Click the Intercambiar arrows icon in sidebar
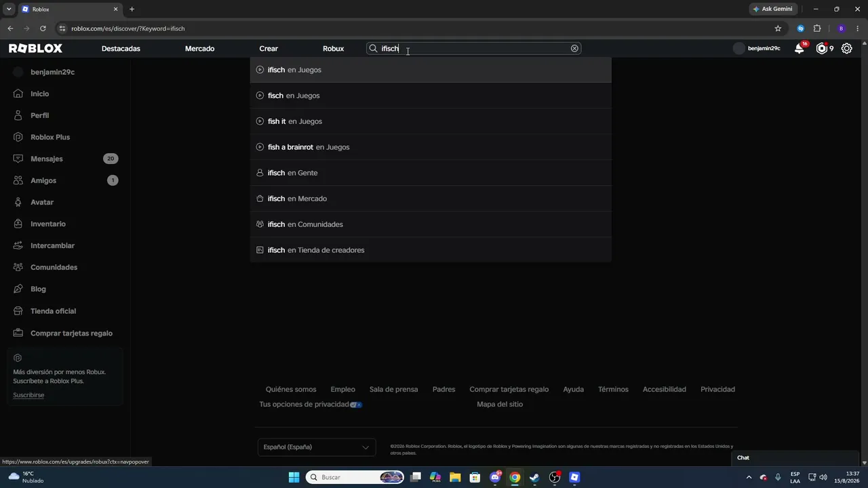Screen dimensions: 868x488 coord(18,245)
